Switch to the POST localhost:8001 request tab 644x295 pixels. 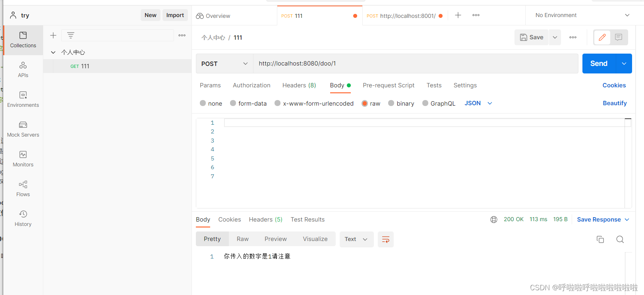coord(404,16)
